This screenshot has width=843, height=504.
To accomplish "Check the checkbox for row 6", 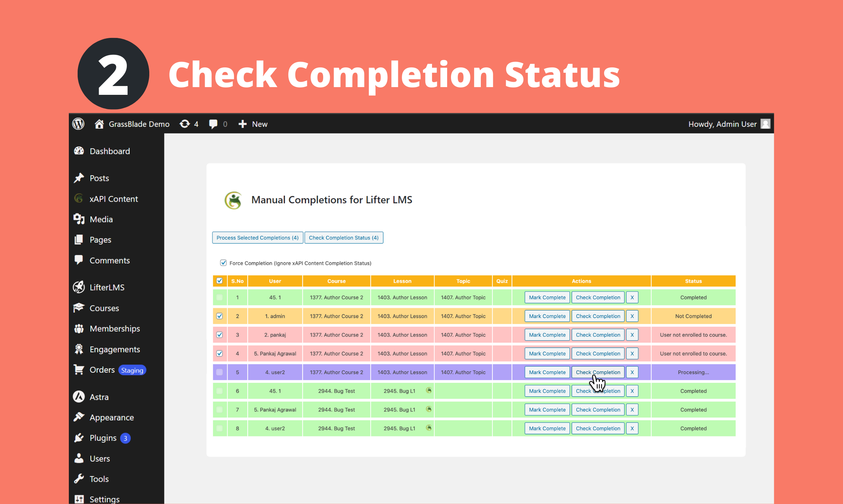I will coord(220,391).
